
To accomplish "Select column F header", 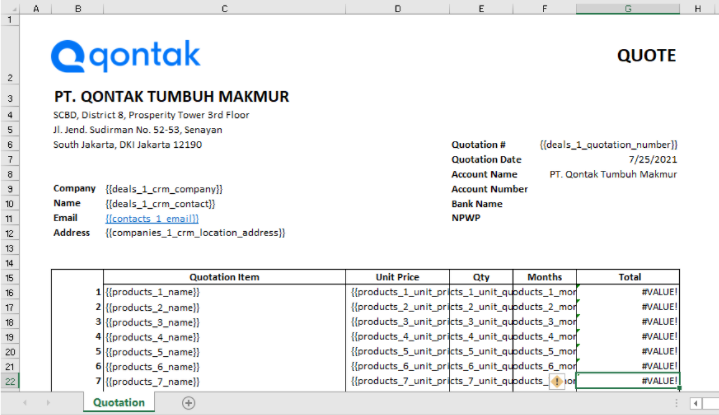I will pyautogui.click(x=544, y=8).
